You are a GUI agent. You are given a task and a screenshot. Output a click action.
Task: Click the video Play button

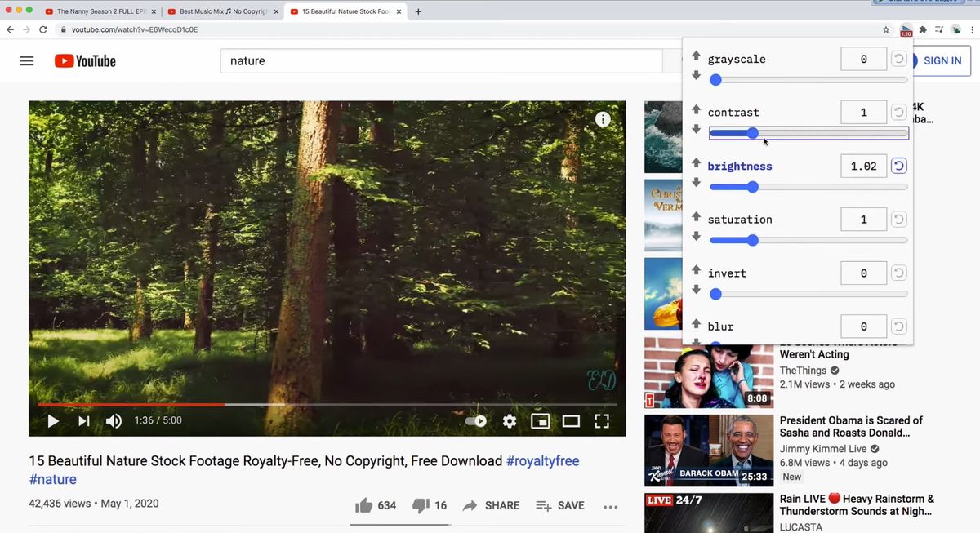53,421
